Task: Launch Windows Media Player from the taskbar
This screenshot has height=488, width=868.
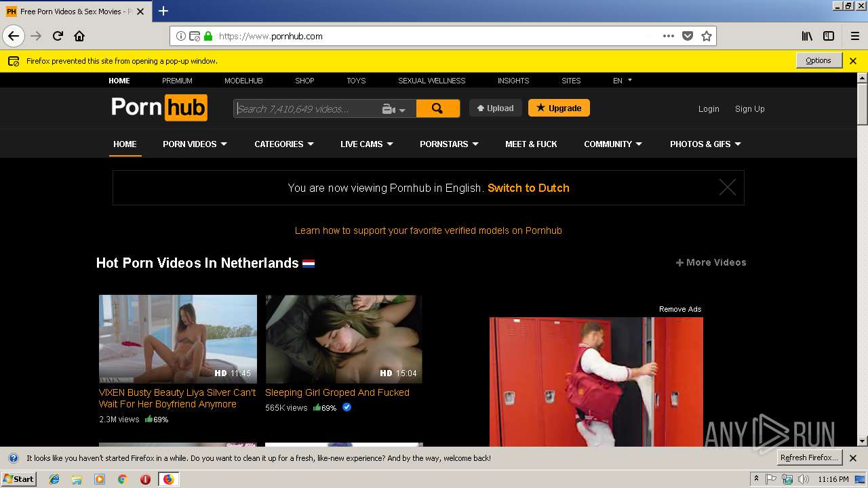Action: click(x=100, y=479)
